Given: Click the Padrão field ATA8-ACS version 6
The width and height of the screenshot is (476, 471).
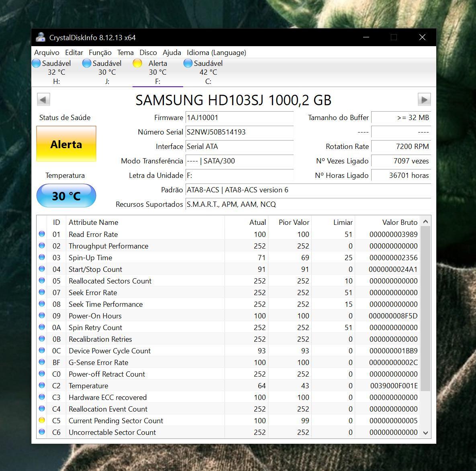Looking at the screenshot, I should [x=308, y=190].
